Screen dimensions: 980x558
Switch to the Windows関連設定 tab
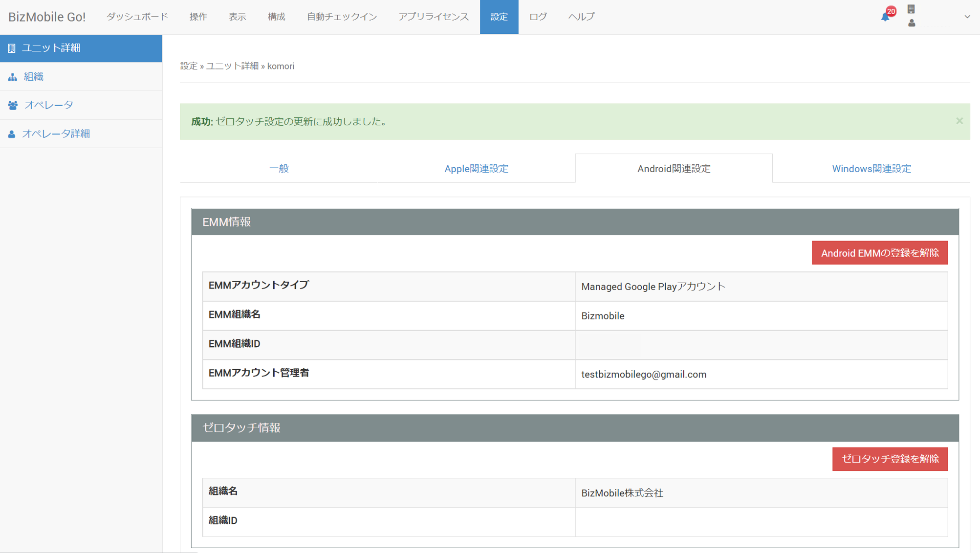[x=871, y=169]
